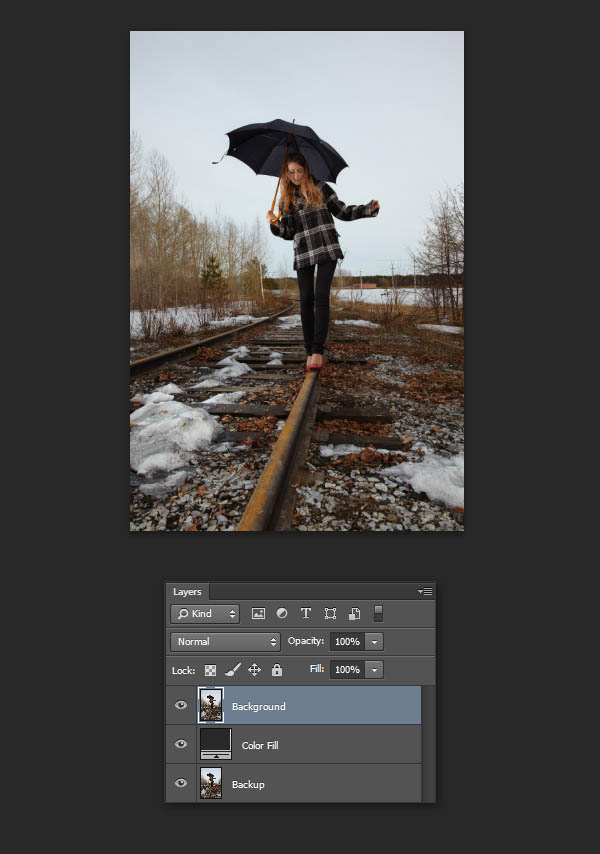Hide the Color Fill layer
The height and width of the screenshot is (854, 600).
point(181,745)
